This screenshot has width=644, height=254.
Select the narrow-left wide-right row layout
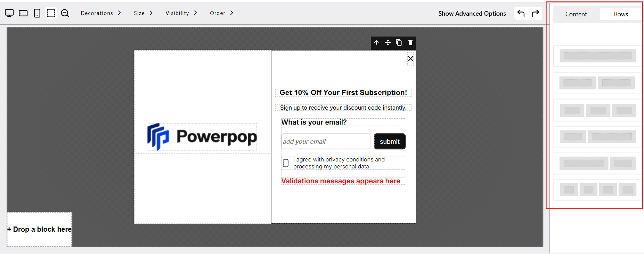point(598,137)
